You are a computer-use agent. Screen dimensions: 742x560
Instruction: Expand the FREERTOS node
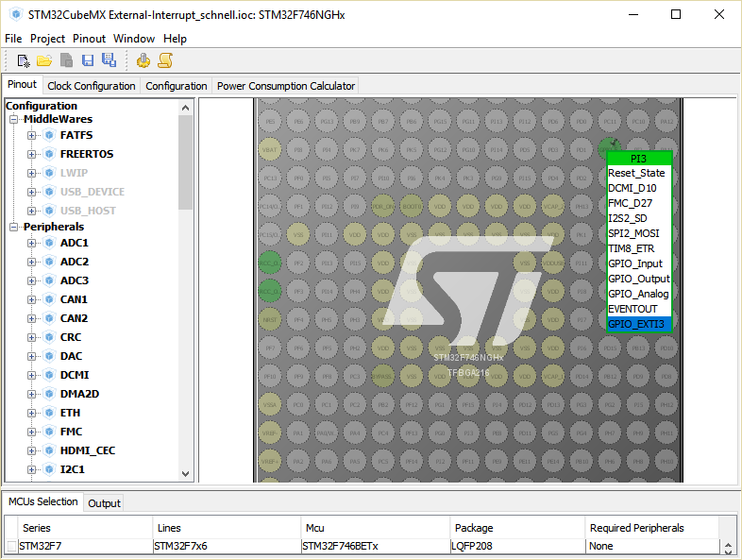coord(31,155)
